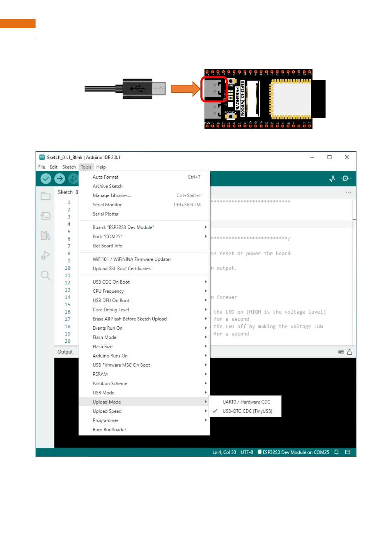
Task: Expand the USB DFU On Boot submenu
Action: point(144,300)
